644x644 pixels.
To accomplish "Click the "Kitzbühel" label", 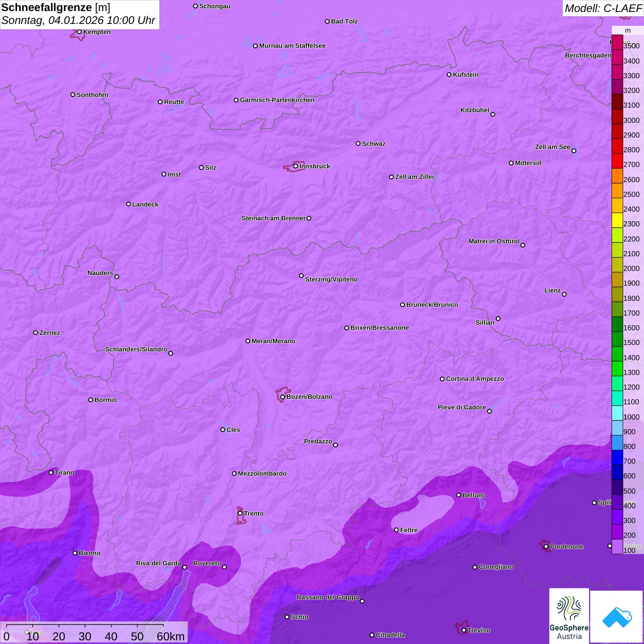I will click(475, 110).
